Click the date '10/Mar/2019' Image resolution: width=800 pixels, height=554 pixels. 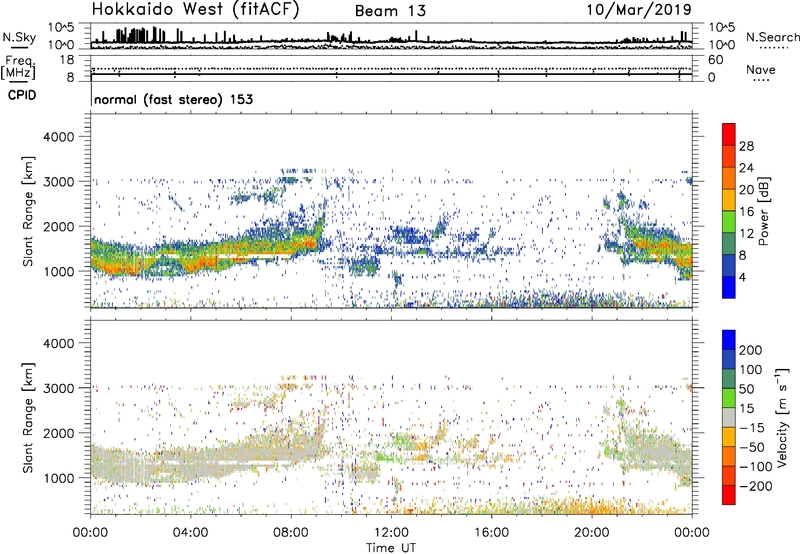pyautogui.click(x=639, y=10)
